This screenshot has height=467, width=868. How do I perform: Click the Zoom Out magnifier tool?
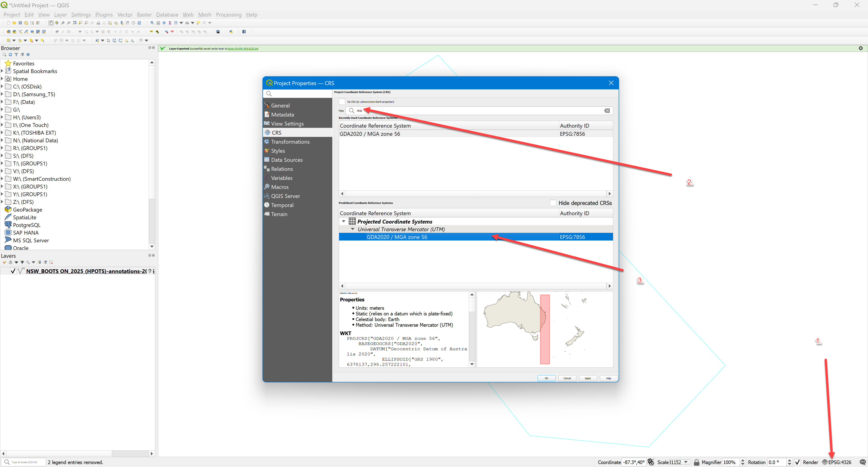point(69,23)
